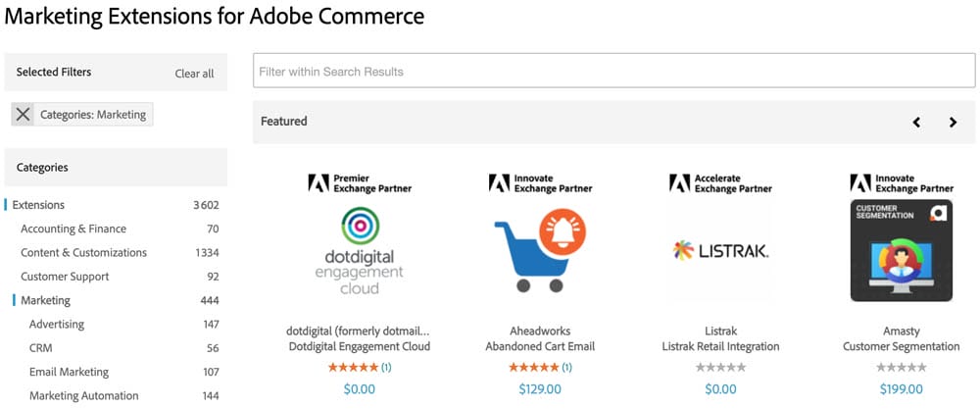The image size is (980, 409).
Task: Choose the Advertising subcategory
Action: (x=57, y=324)
